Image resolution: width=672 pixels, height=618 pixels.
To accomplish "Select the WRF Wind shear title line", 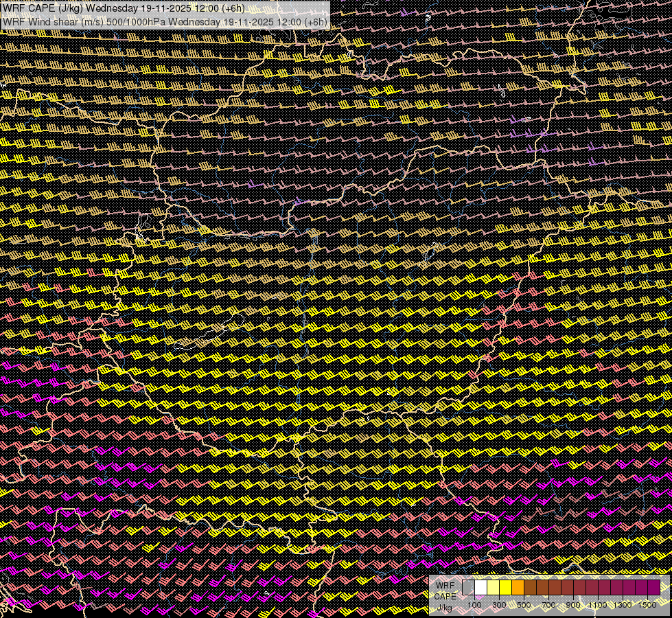I will [x=165, y=21].
